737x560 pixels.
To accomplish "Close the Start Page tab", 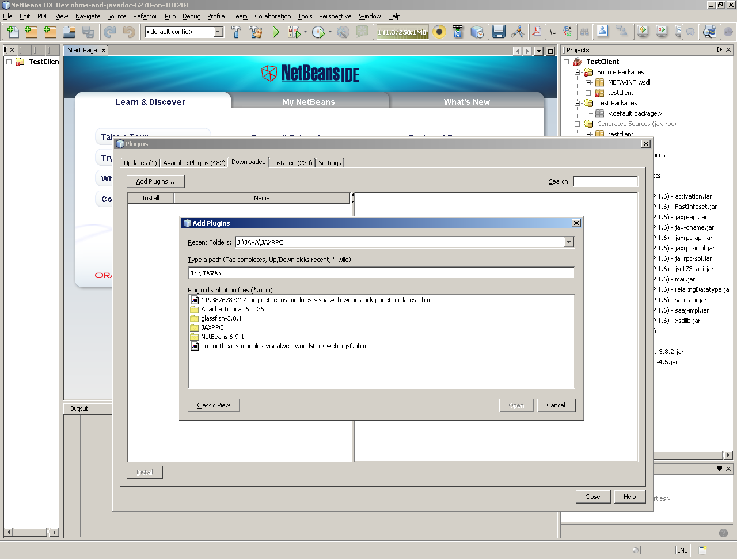I will pos(104,51).
